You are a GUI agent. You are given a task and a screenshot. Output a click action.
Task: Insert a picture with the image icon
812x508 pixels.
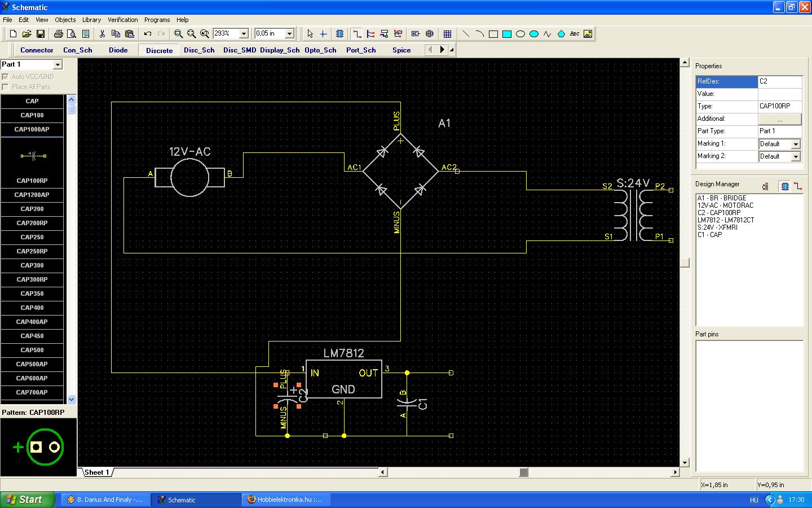pos(588,34)
